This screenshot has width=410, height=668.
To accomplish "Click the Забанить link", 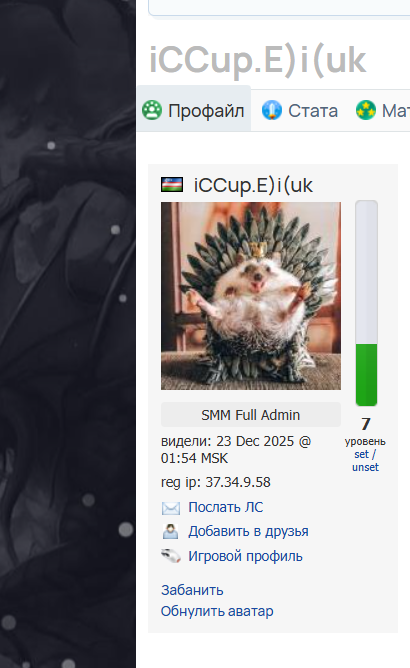I will pyautogui.click(x=192, y=590).
